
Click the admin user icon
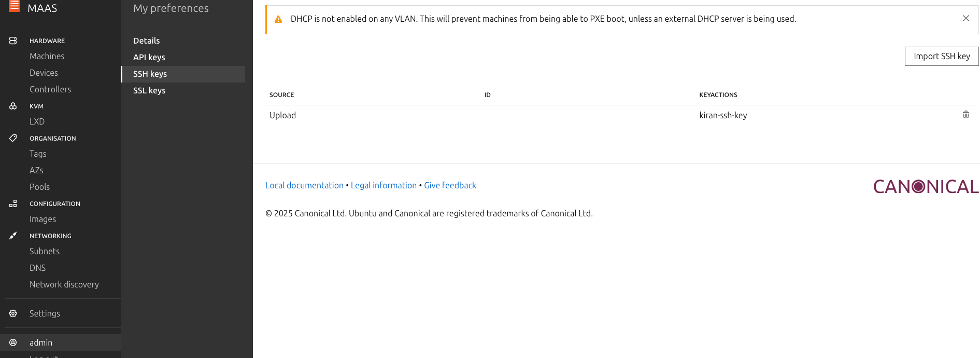(x=12, y=342)
